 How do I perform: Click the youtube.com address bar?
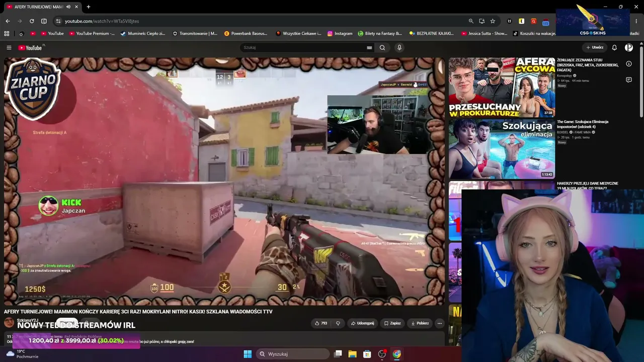tap(262, 21)
